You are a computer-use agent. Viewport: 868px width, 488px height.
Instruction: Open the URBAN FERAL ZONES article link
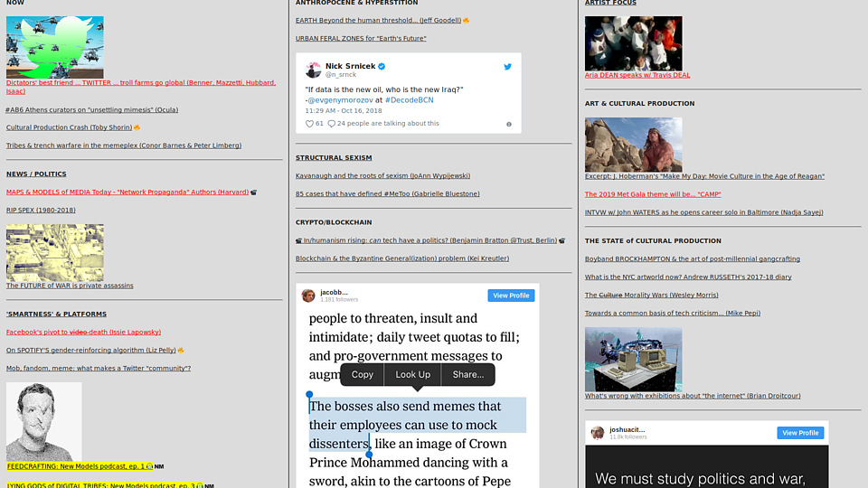360,38
